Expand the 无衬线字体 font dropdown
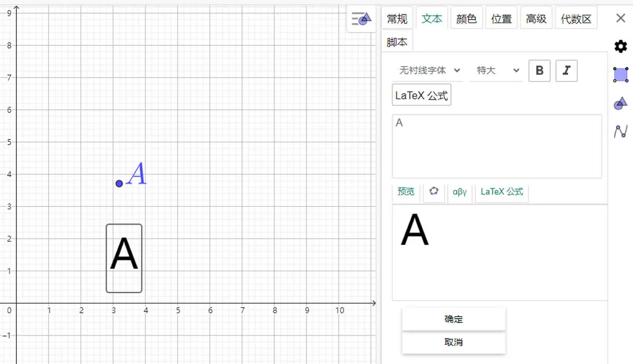The image size is (633, 364). [x=428, y=70]
